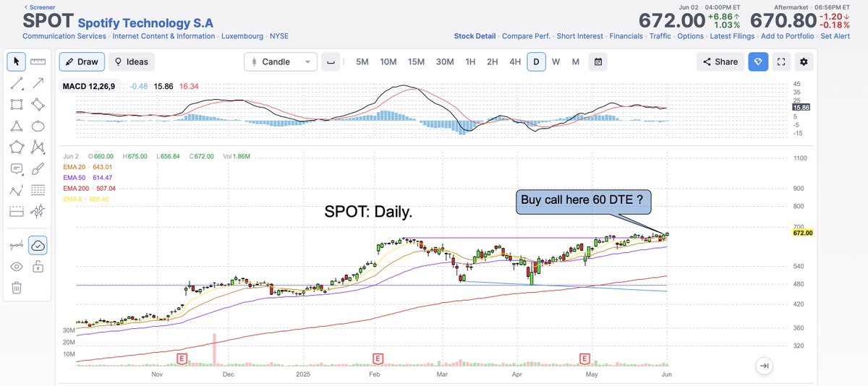Open the calendar date range picker
The height and width of the screenshot is (386, 868).
(599, 62)
